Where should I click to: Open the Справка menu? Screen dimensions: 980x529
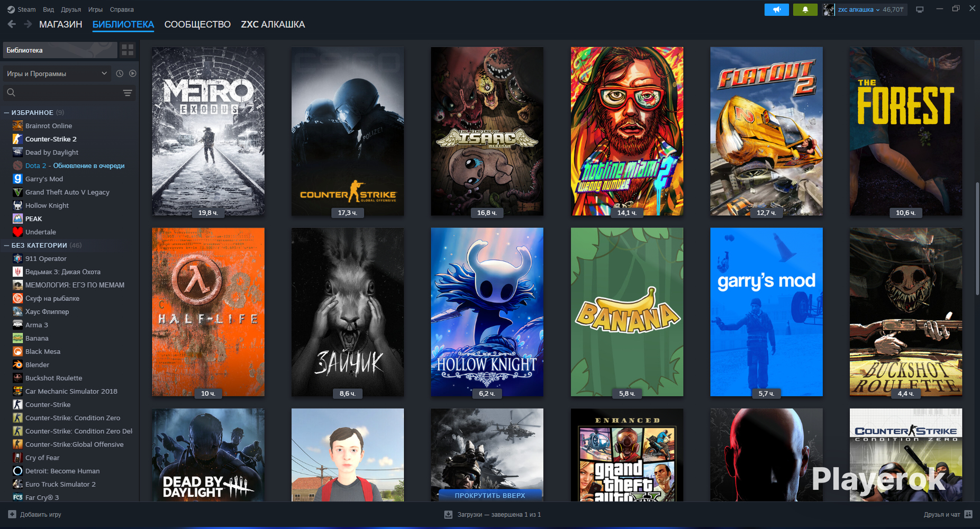[x=122, y=10]
